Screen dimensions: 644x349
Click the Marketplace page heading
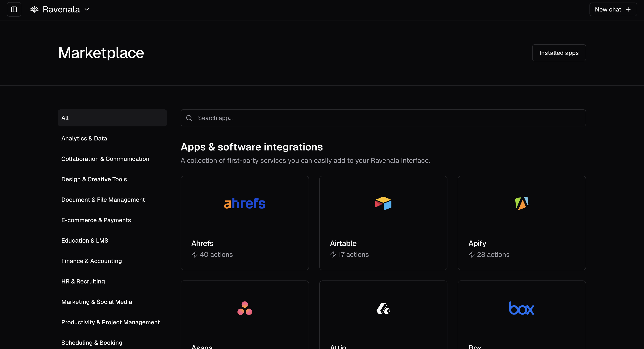(x=101, y=53)
